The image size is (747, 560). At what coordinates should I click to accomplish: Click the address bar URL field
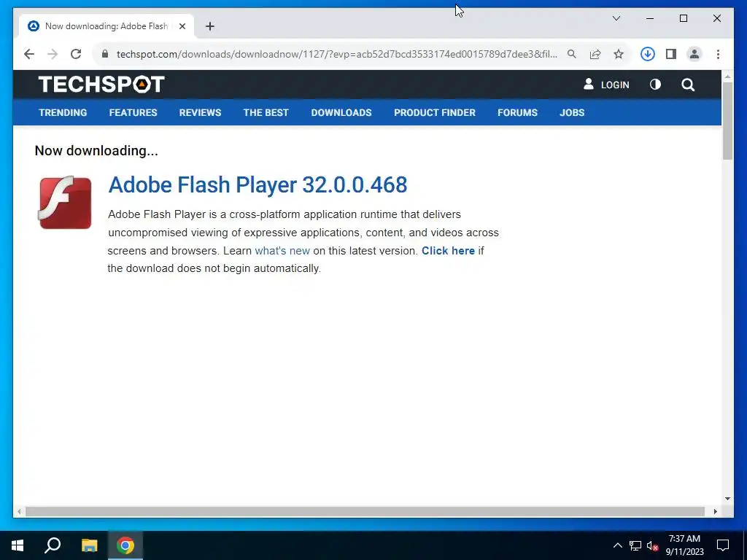(336, 54)
